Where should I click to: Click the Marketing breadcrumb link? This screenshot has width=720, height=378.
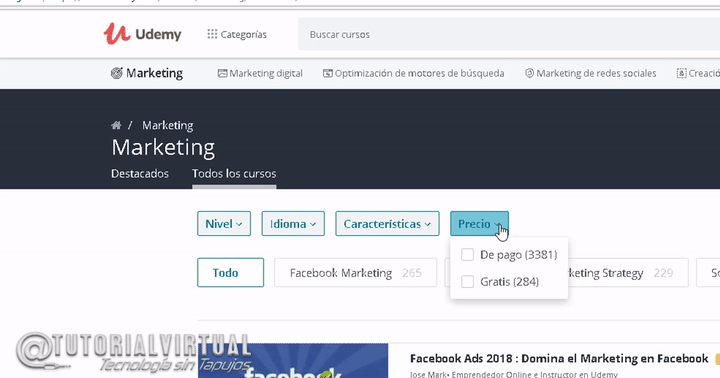click(168, 125)
